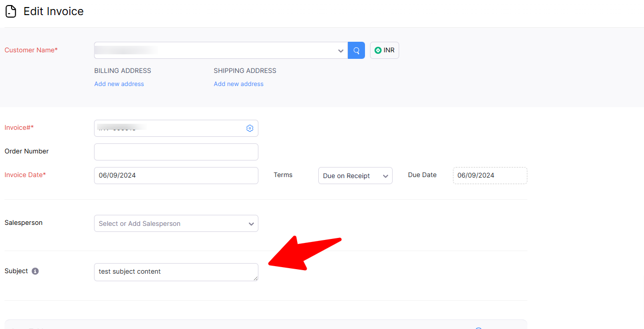Click the Edit Invoice page title

click(54, 12)
